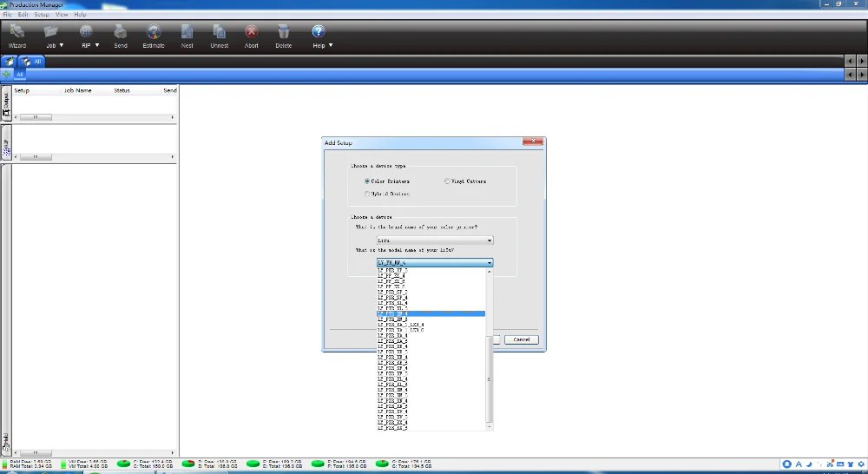
Task: Choose the model entry ending in LED_4
Action: pyautogui.click(x=401, y=325)
